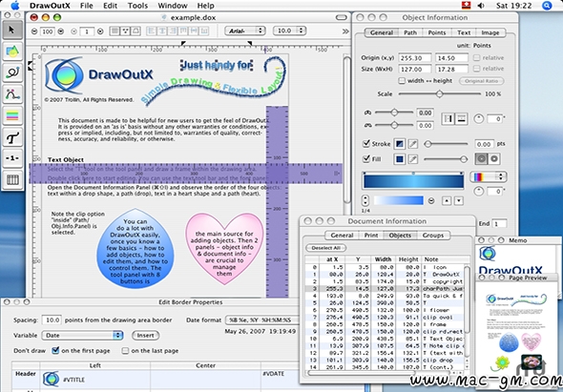Select the shapes tool in tool panel
Screen dimensions: 563x392
pos(12,52)
